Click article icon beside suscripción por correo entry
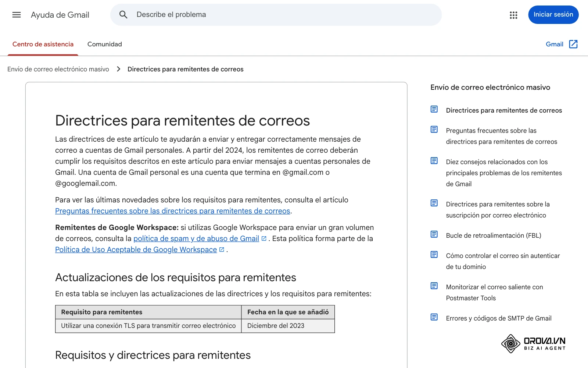Image resolution: width=588 pixels, height=368 pixels. click(434, 203)
